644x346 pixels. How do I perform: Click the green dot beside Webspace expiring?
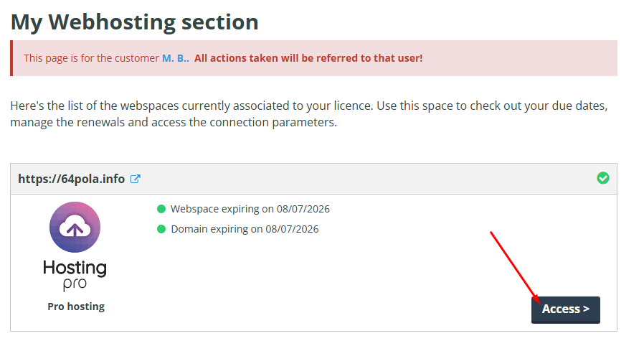coord(161,209)
